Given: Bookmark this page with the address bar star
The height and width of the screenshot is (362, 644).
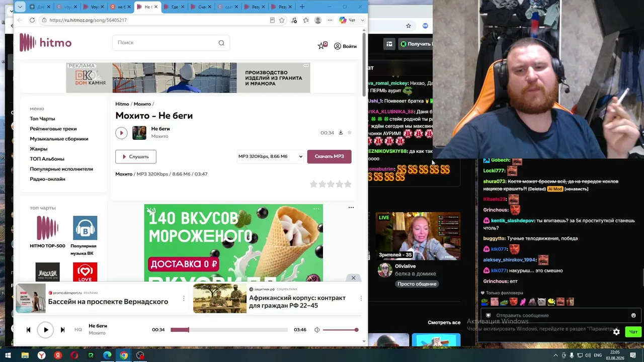Looking at the screenshot, I should click(282, 20).
